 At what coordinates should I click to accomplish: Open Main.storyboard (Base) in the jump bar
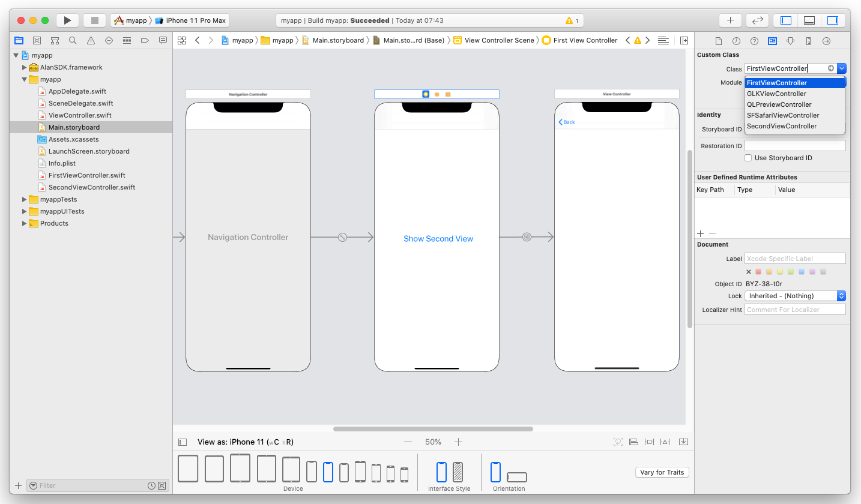pyautogui.click(x=415, y=40)
